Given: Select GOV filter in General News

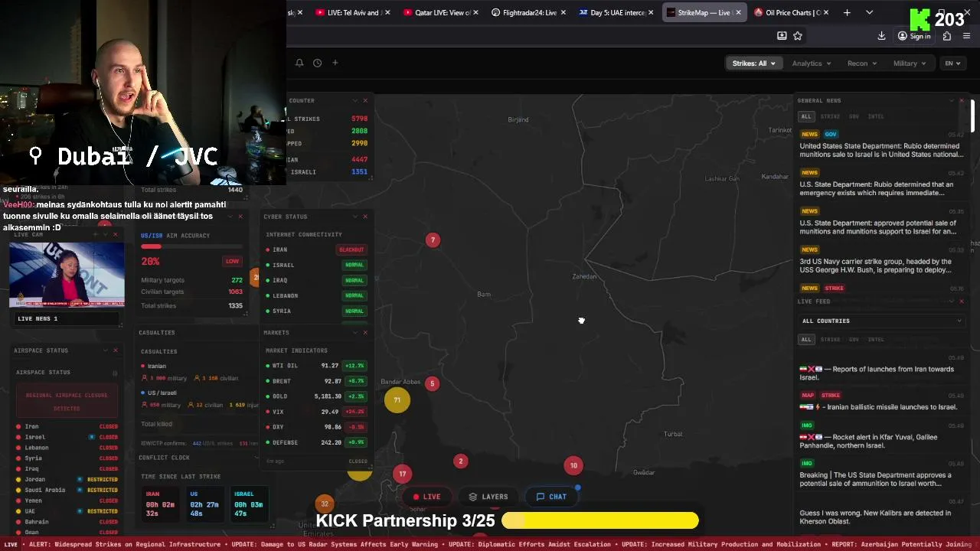Looking at the screenshot, I should click(x=854, y=117).
